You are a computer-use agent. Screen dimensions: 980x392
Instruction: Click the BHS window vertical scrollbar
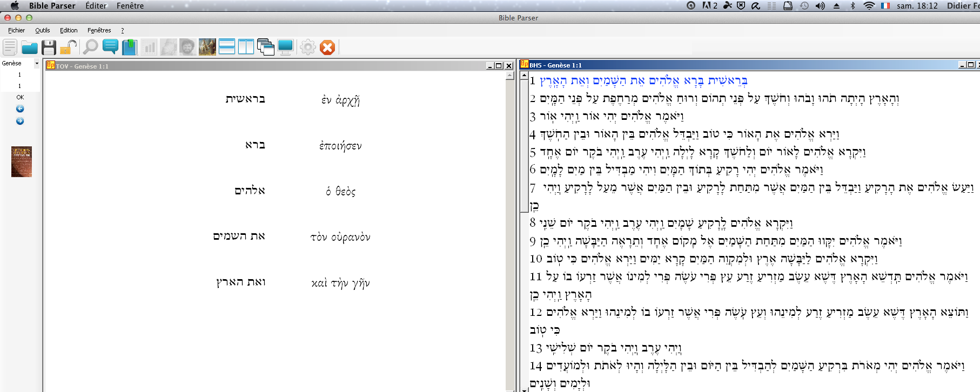(x=524, y=231)
